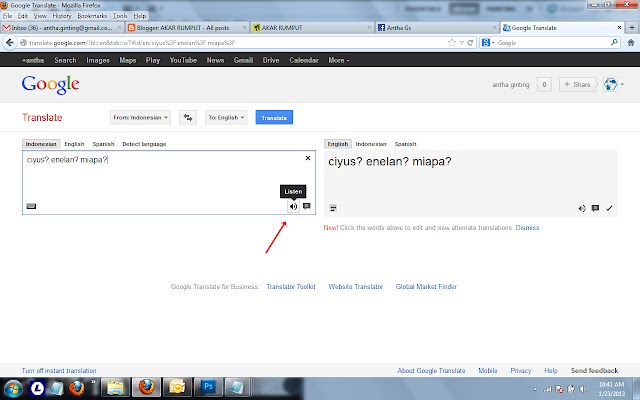The height and width of the screenshot is (400, 640).
Task: Expand the More menu in Google bar
Action: 339,60
